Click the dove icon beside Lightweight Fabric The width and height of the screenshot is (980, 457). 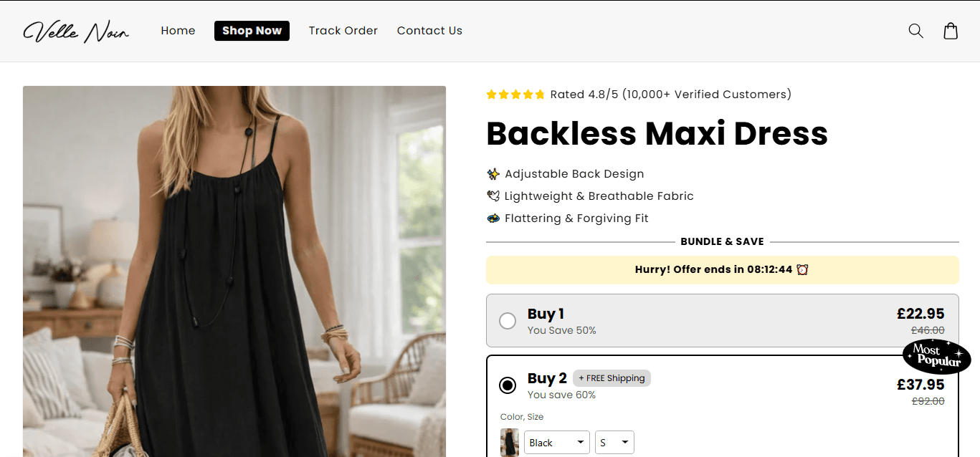tap(493, 196)
